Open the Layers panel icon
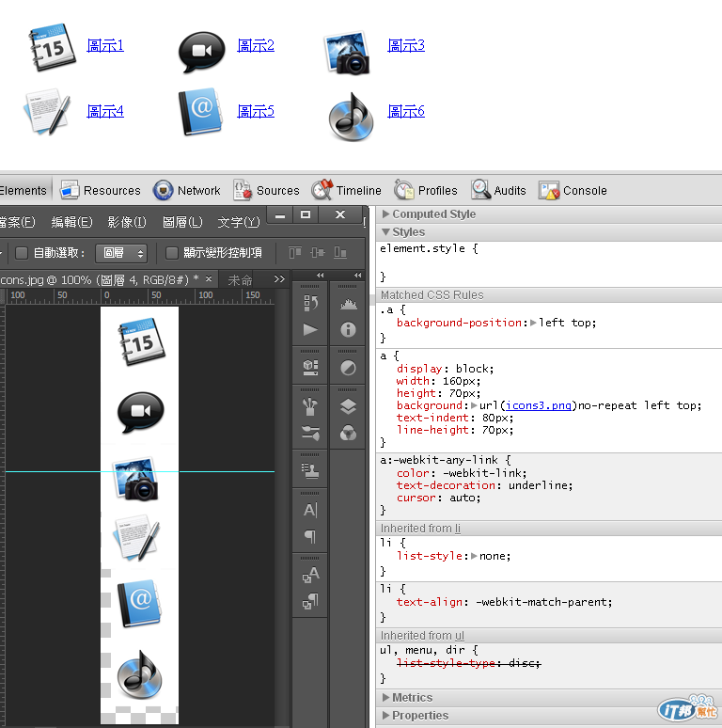 (348, 406)
